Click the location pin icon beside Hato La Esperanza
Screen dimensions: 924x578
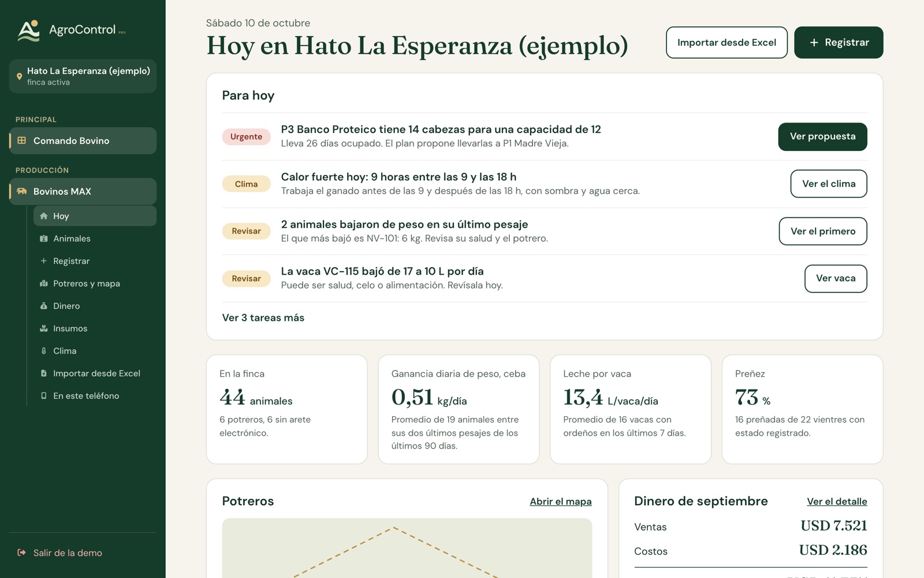point(19,76)
